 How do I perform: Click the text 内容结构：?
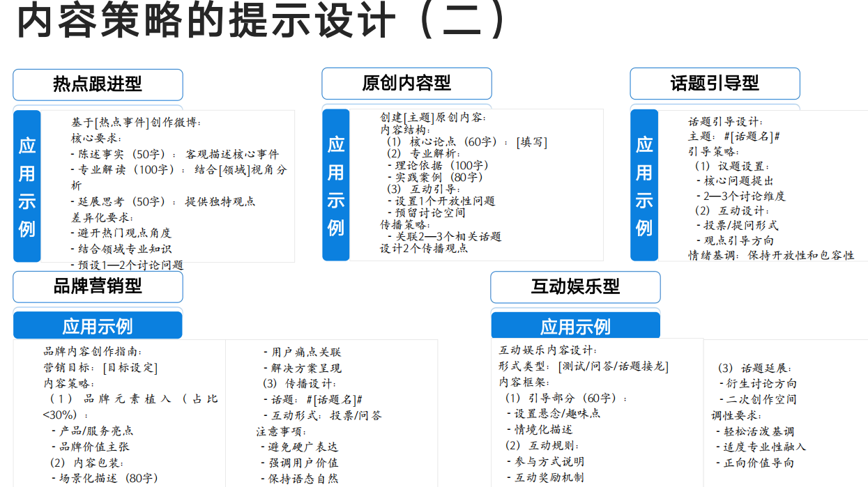406,130
